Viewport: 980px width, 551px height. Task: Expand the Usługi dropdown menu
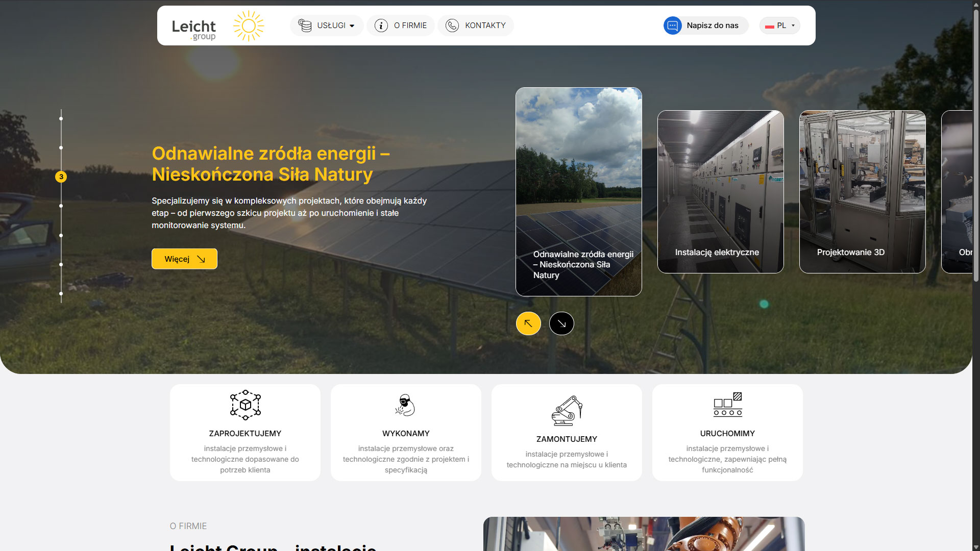coord(327,26)
